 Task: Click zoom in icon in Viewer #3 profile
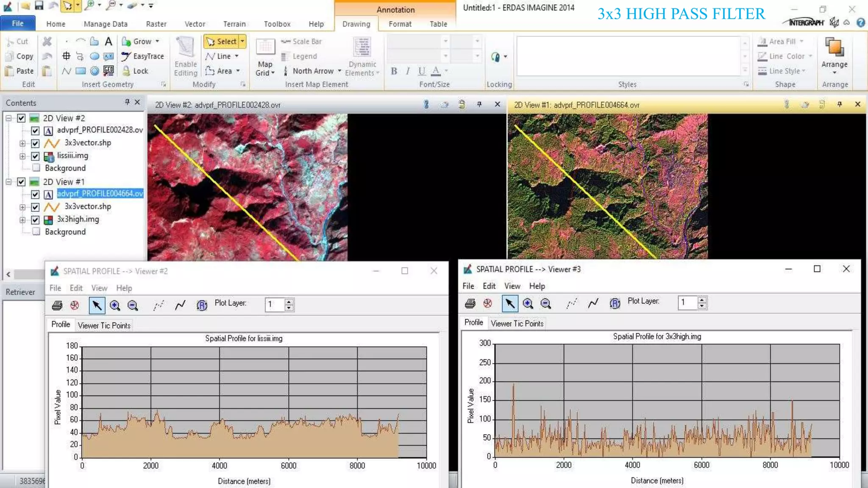click(528, 303)
